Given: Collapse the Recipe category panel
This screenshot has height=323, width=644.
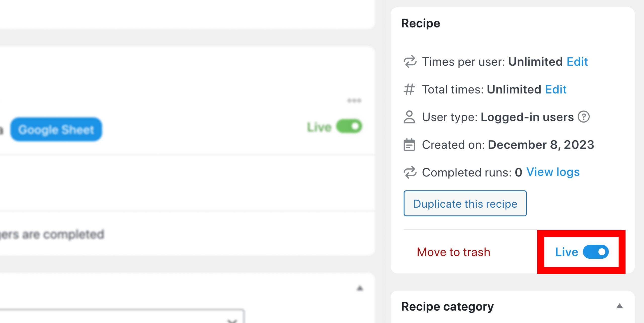Looking at the screenshot, I should 620,306.
